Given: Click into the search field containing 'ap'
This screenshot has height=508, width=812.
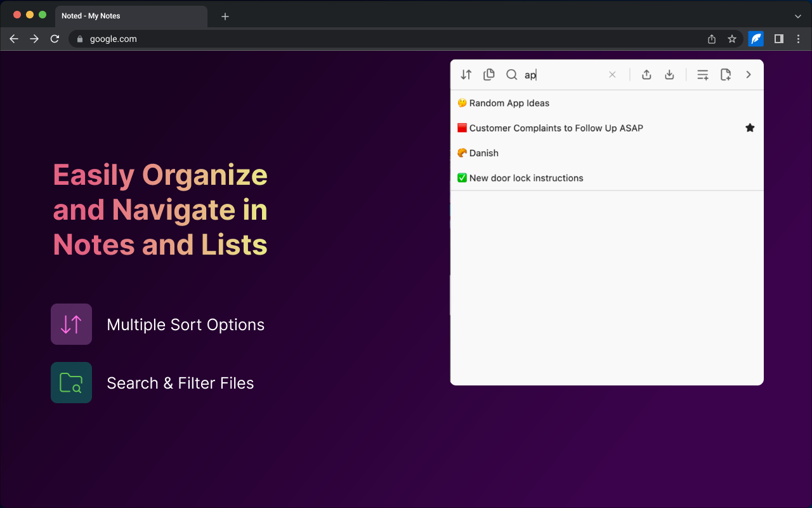Looking at the screenshot, I should coord(562,75).
